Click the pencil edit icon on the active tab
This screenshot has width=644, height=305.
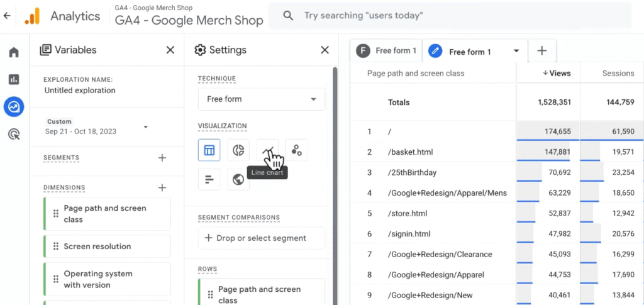435,52
